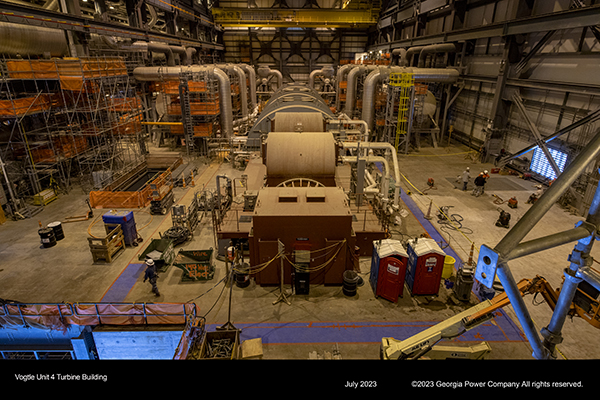Viewport: 600px width, 400px height.
Task: Click the group of workers standing at right
Action: 473,181
